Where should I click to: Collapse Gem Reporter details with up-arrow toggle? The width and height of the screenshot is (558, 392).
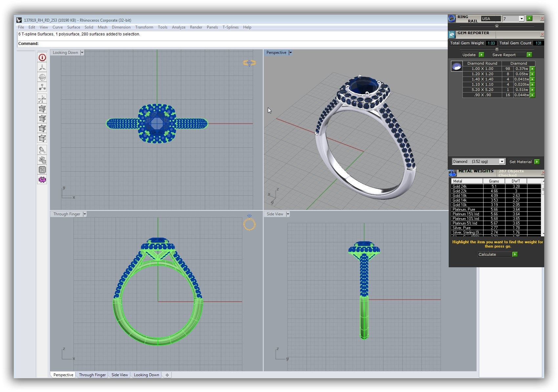(x=497, y=49)
